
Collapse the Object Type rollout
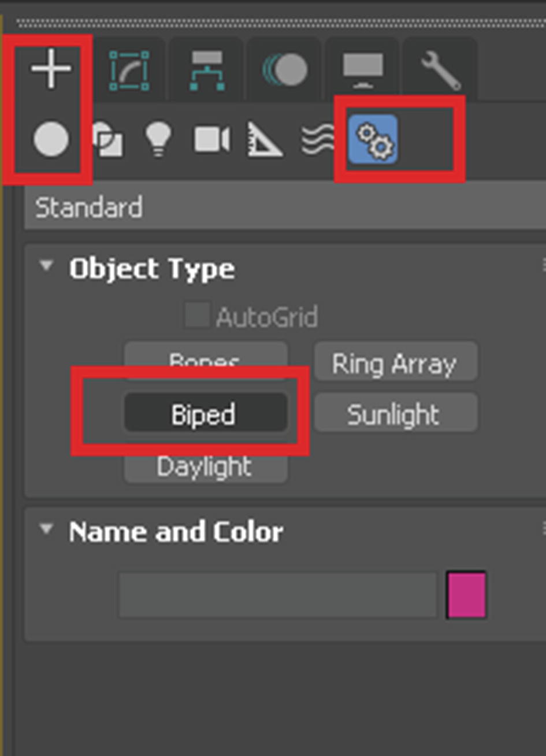pos(46,266)
